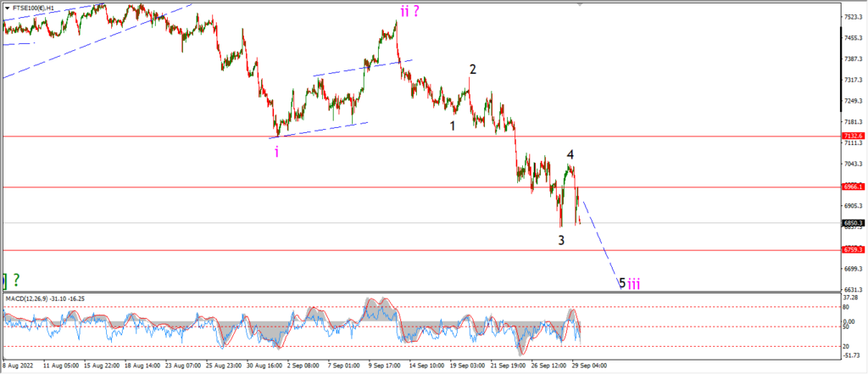Select the green question mark label

click(17, 279)
